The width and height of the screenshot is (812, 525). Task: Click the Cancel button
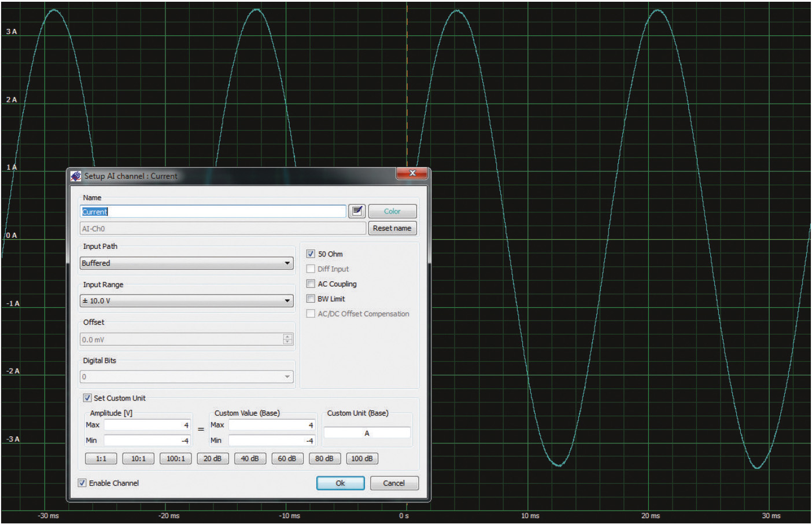[394, 483]
